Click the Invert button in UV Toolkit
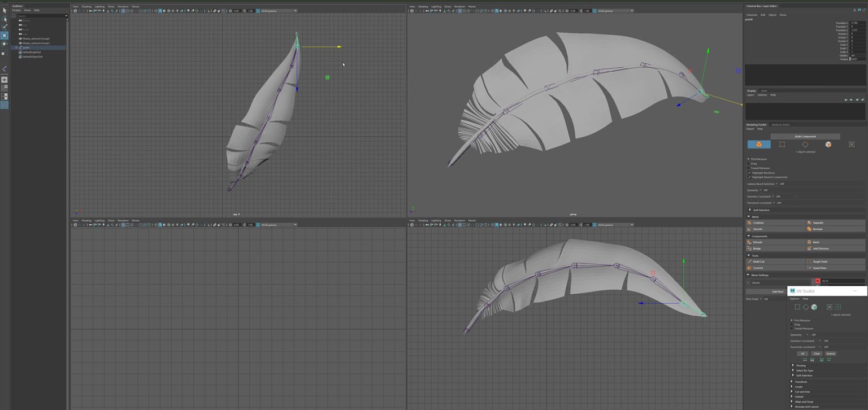The height and width of the screenshot is (410, 868). [x=830, y=354]
